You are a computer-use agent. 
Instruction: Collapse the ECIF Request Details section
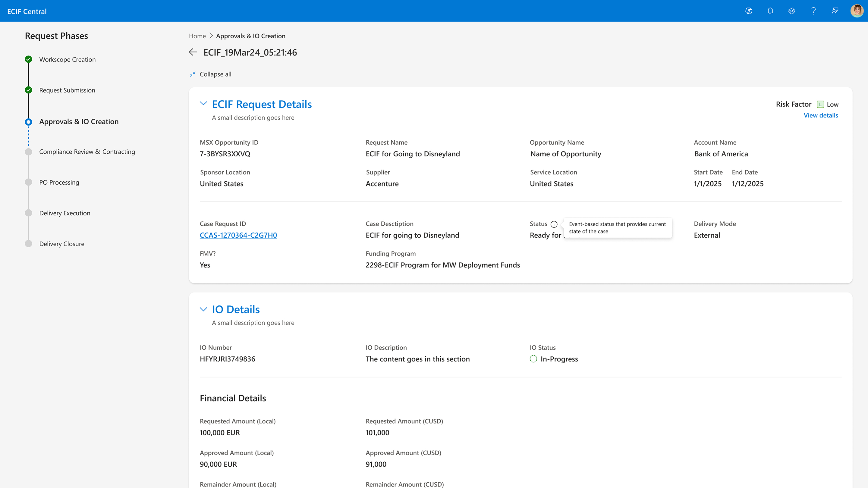[203, 104]
